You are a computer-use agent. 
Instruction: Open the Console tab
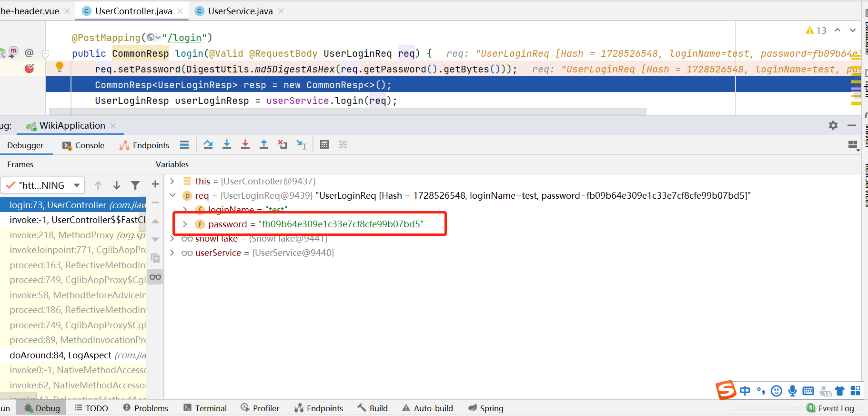coord(83,145)
